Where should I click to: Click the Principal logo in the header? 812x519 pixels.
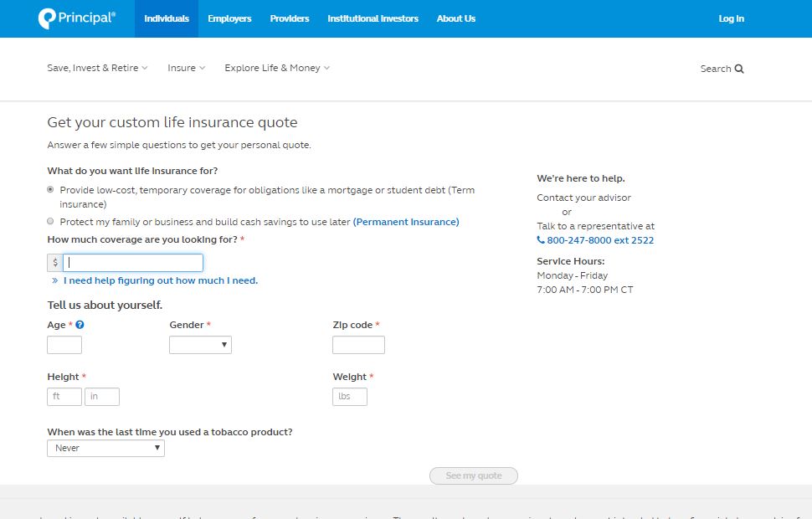(77, 18)
